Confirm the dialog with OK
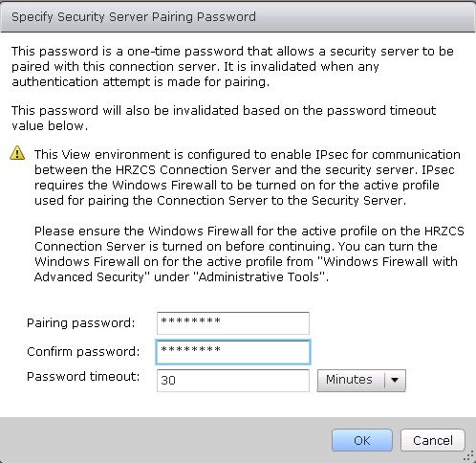This screenshot has width=476, height=463. click(362, 440)
